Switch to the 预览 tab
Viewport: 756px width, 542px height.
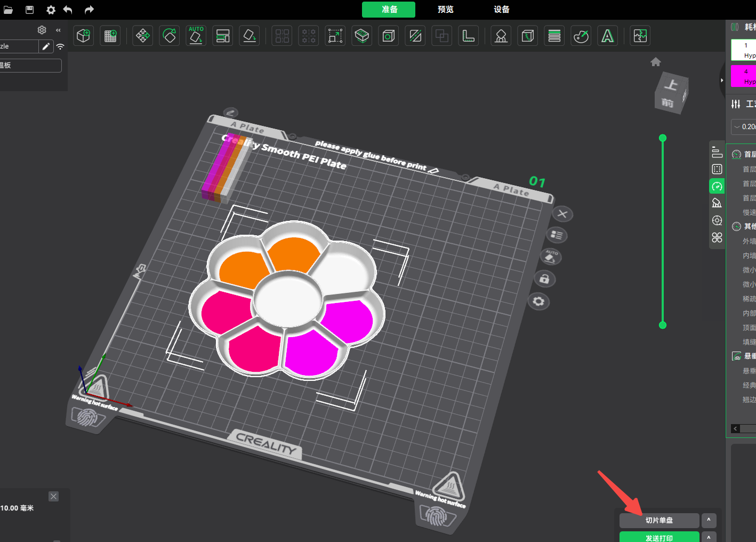tap(446, 10)
